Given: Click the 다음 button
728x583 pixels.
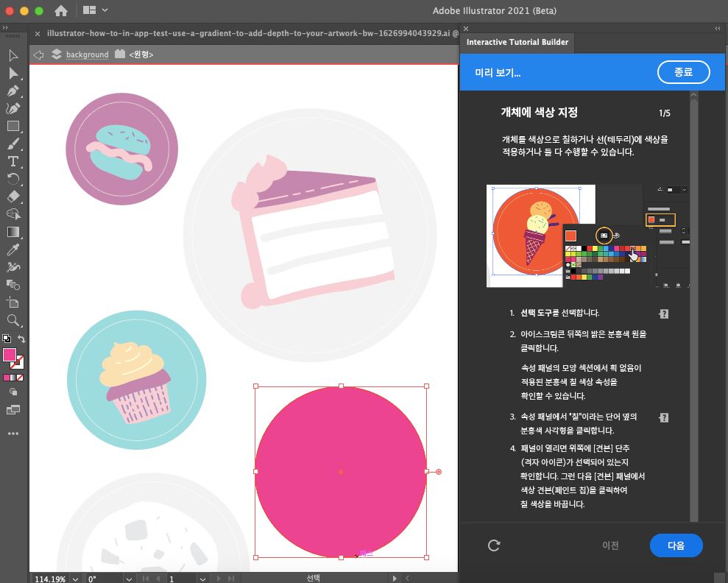Looking at the screenshot, I should pyautogui.click(x=676, y=545).
